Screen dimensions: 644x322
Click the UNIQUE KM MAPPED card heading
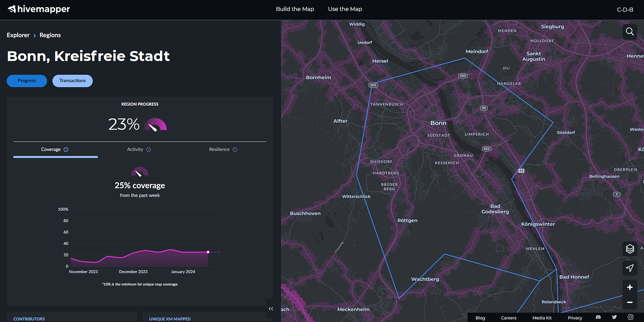(170, 319)
